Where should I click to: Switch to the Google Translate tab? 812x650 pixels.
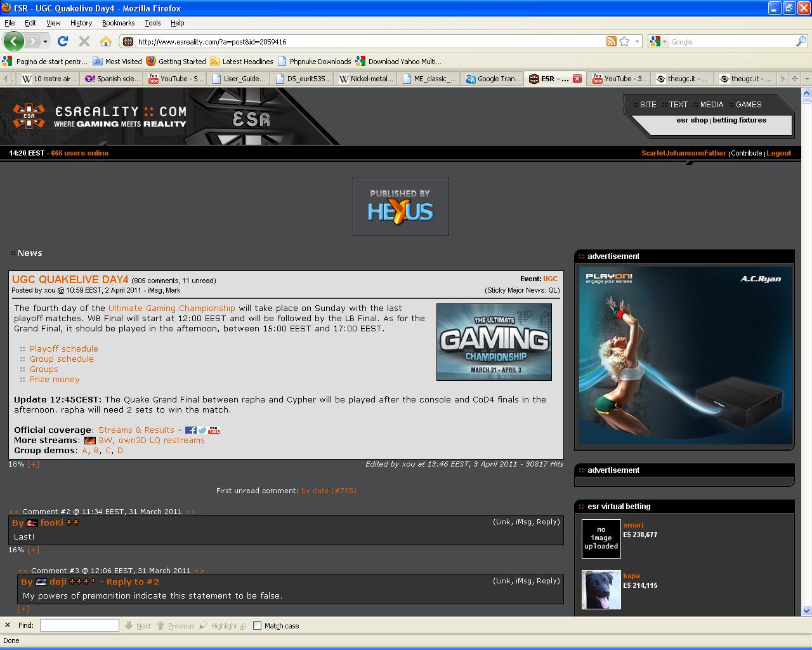pos(492,79)
